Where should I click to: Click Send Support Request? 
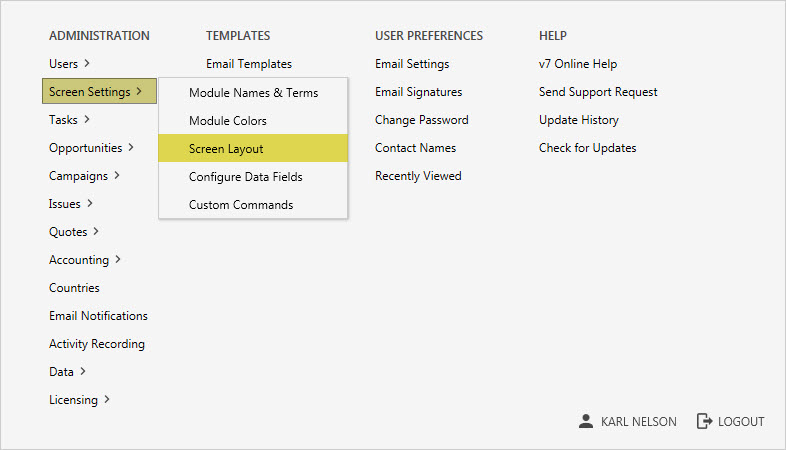click(x=598, y=92)
